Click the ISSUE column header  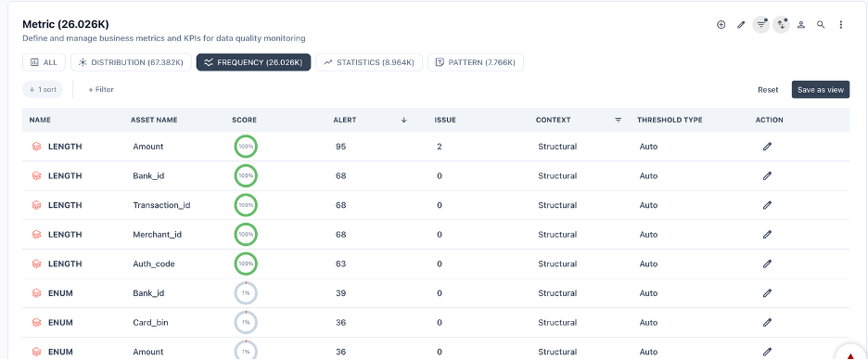445,120
